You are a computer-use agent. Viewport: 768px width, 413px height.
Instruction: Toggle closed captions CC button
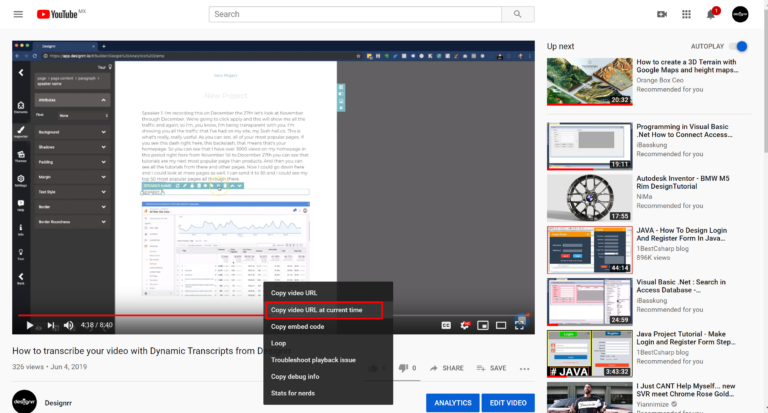pos(446,325)
